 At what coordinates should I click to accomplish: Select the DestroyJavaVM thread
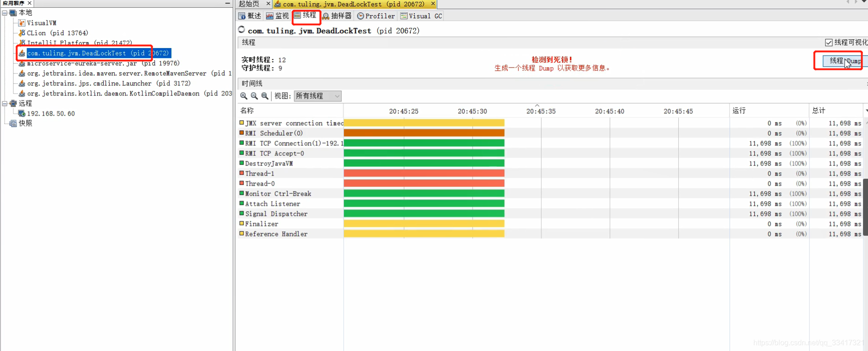pyautogui.click(x=550, y=164)
